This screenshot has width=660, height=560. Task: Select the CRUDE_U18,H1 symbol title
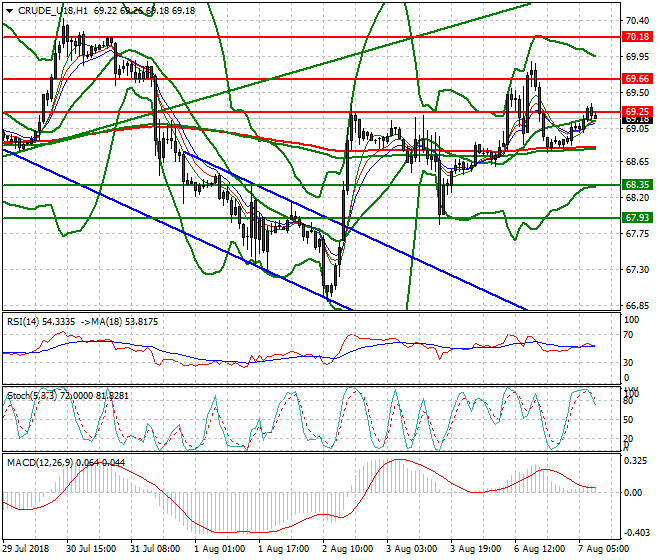point(53,11)
